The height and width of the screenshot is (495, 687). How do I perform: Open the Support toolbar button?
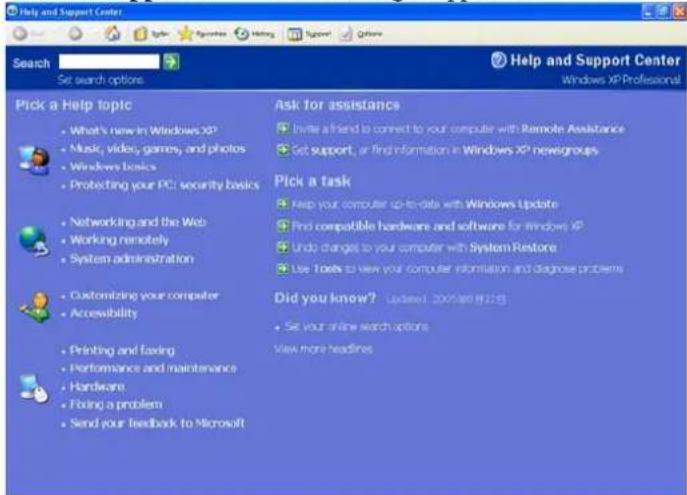[308, 34]
